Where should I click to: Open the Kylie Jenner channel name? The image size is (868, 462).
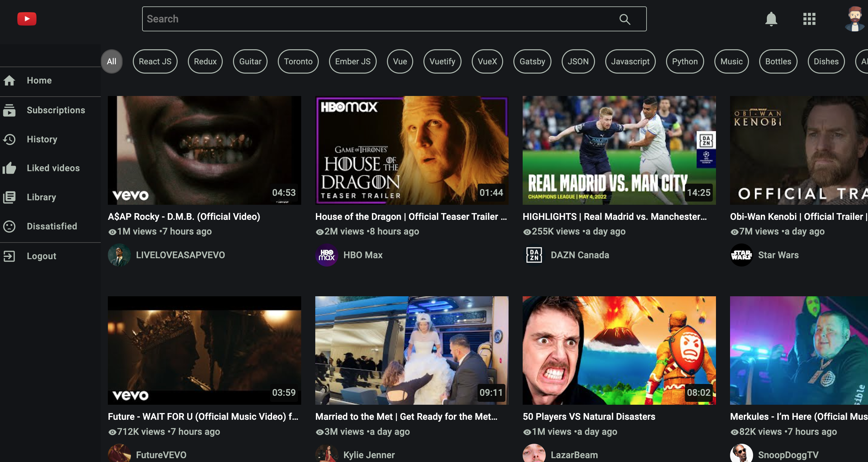point(369,455)
